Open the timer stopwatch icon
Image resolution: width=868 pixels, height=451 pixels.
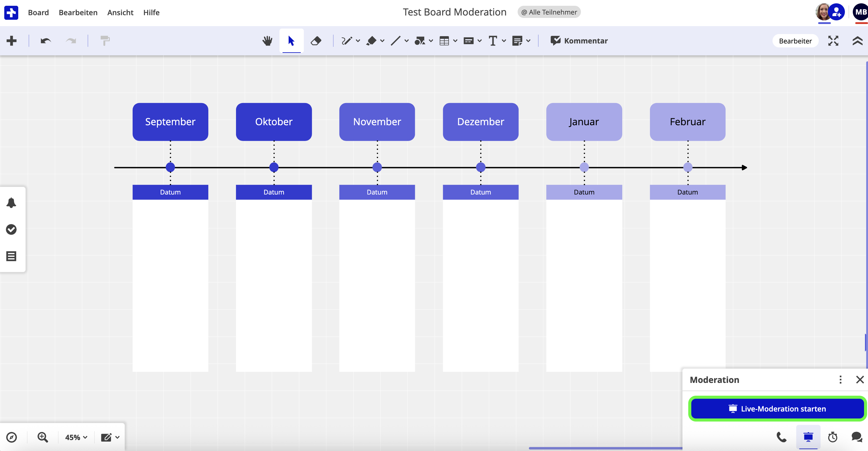coord(833,437)
